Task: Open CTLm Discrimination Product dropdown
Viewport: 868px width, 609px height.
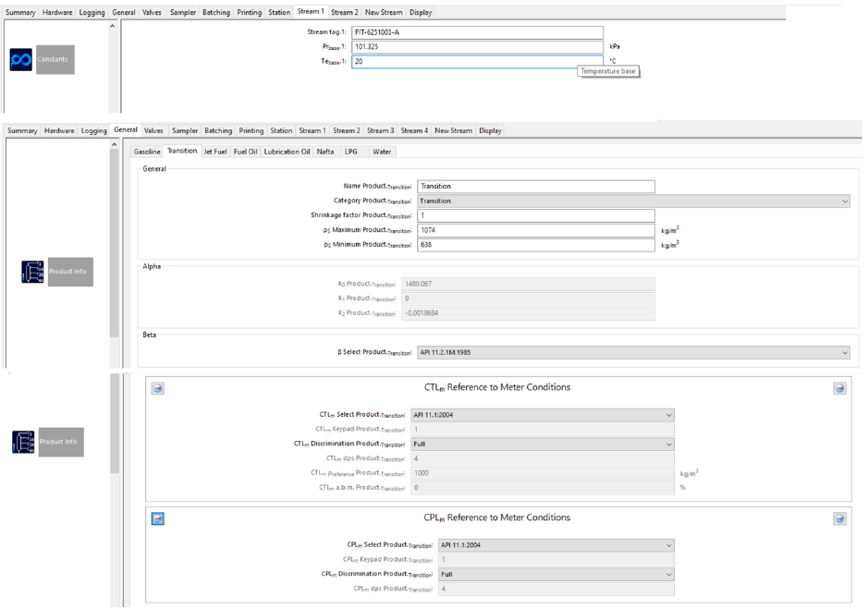Action: [x=543, y=444]
